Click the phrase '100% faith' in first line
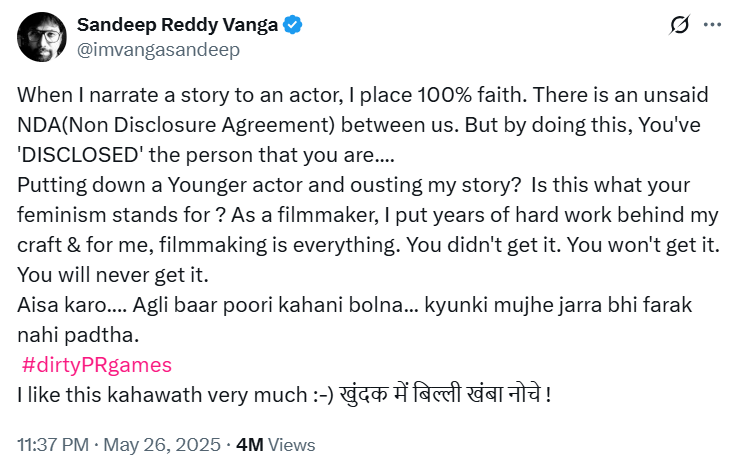This screenshot has height=471, width=744. coord(472,95)
